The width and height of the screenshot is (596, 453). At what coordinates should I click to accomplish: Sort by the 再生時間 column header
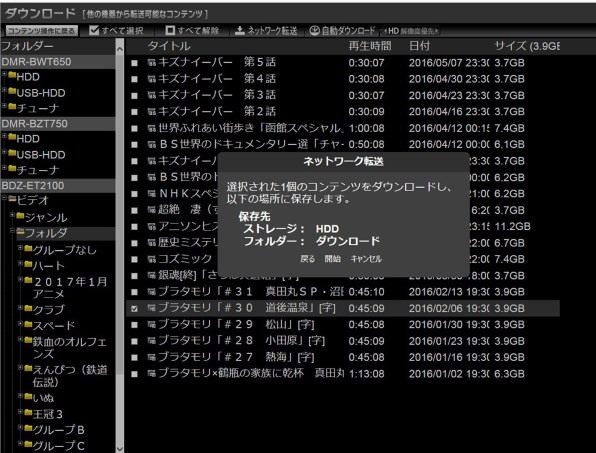(x=370, y=46)
